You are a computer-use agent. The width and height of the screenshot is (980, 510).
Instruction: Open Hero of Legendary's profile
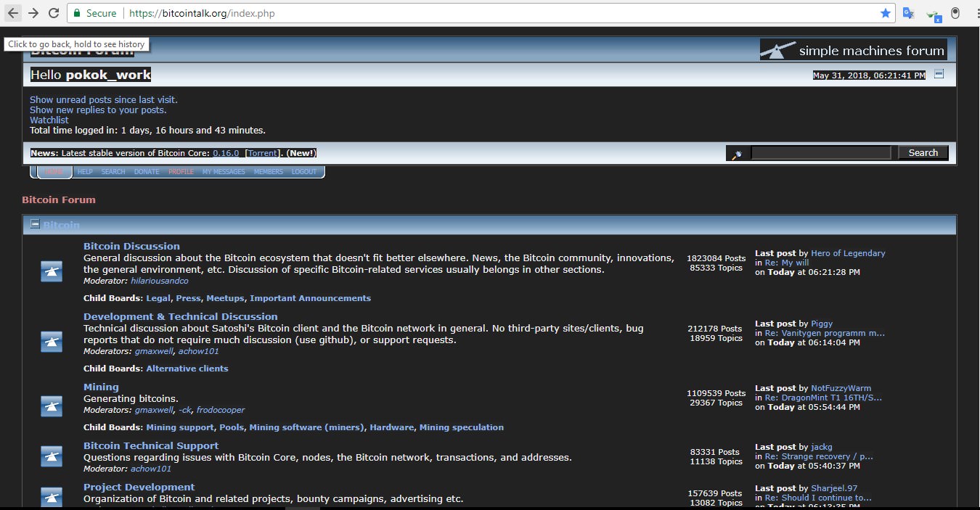[x=848, y=253]
